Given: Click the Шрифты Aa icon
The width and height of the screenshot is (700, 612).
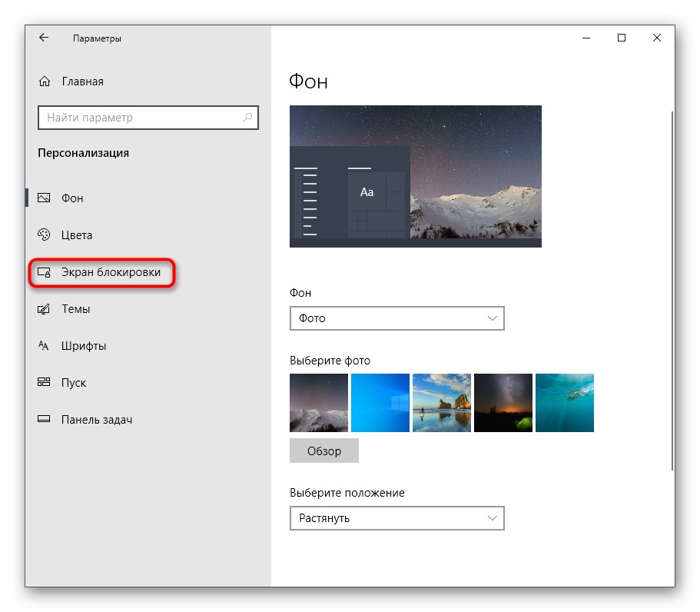Looking at the screenshot, I should tap(44, 345).
